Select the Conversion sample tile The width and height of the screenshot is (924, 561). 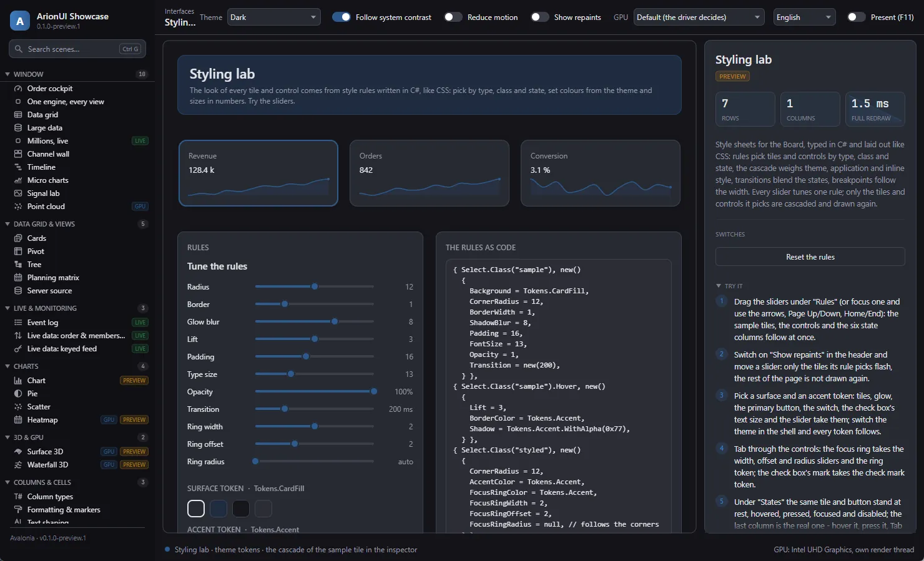(601, 173)
